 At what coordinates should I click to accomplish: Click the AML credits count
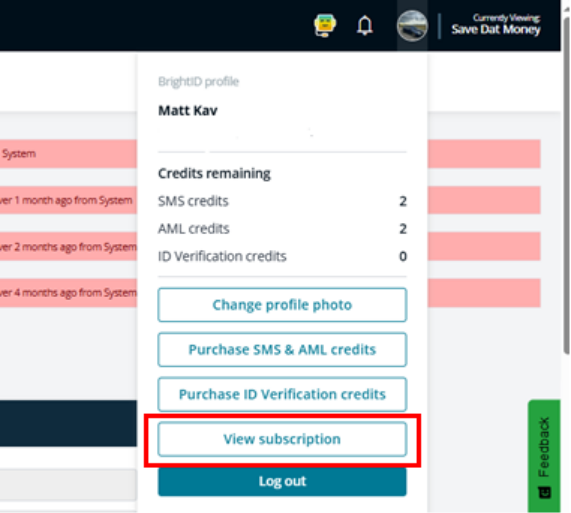[x=403, y=229]
